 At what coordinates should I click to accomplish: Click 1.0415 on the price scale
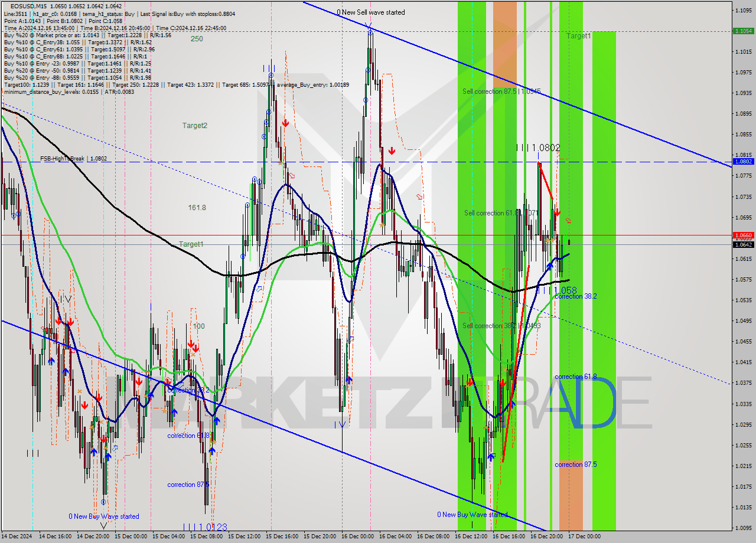pyautogui.click(x=742, y=362)
